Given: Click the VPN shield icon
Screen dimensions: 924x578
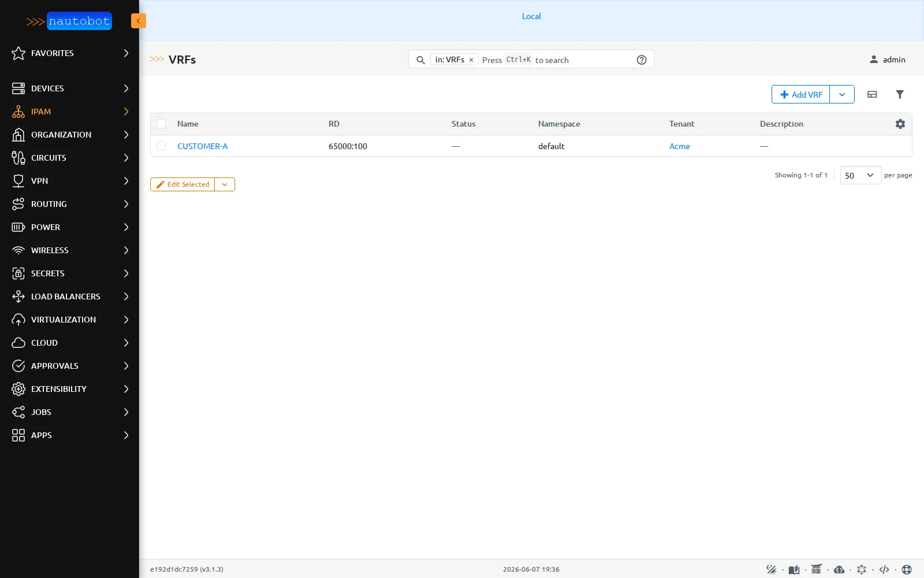Looking at the screenshot, I should coord(18,181).
